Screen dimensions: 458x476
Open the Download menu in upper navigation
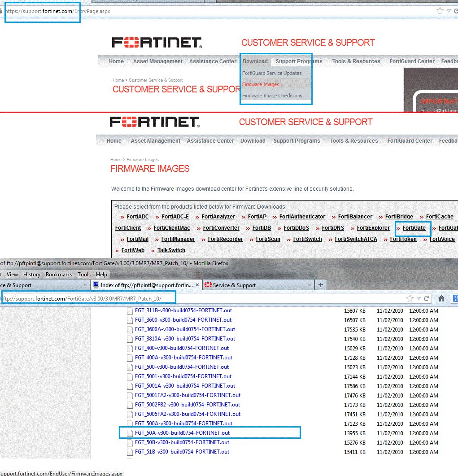point(255,61)
